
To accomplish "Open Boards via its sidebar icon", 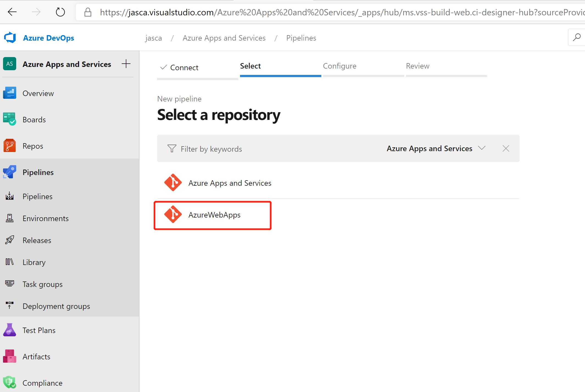I will 10,119.
